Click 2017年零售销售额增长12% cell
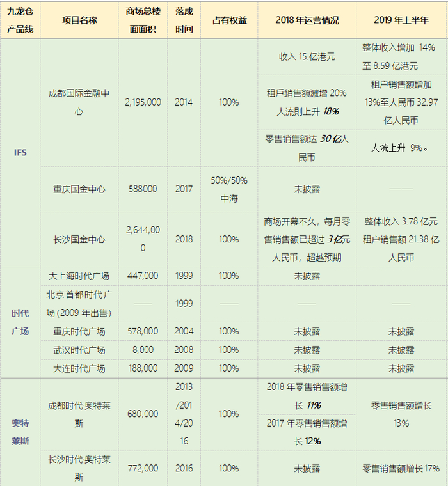 [x=307, y=433]
